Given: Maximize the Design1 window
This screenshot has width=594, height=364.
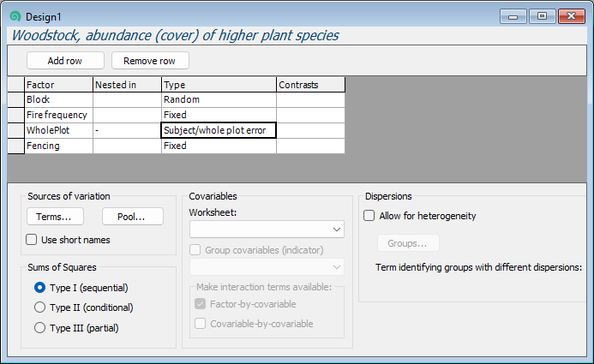Looking at the screenshot, I should [x=543, y=16].
